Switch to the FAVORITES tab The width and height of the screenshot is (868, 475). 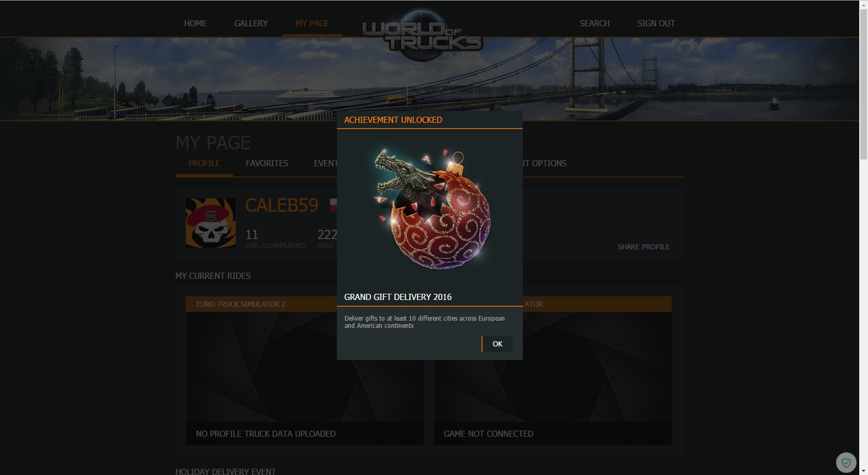267,163
